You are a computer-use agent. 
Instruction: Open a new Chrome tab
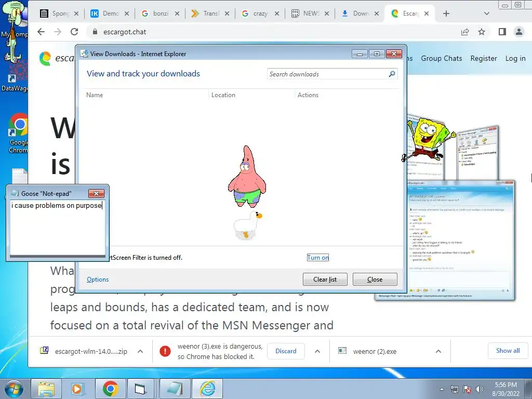446,14
